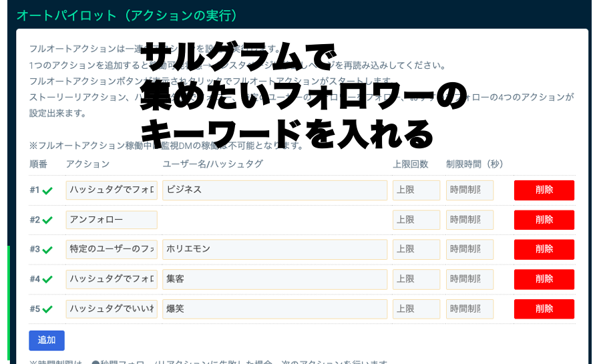Open the action dropdown in row #5
The width and height of the screenshot is (597, 364).
(x=112, y=309)
